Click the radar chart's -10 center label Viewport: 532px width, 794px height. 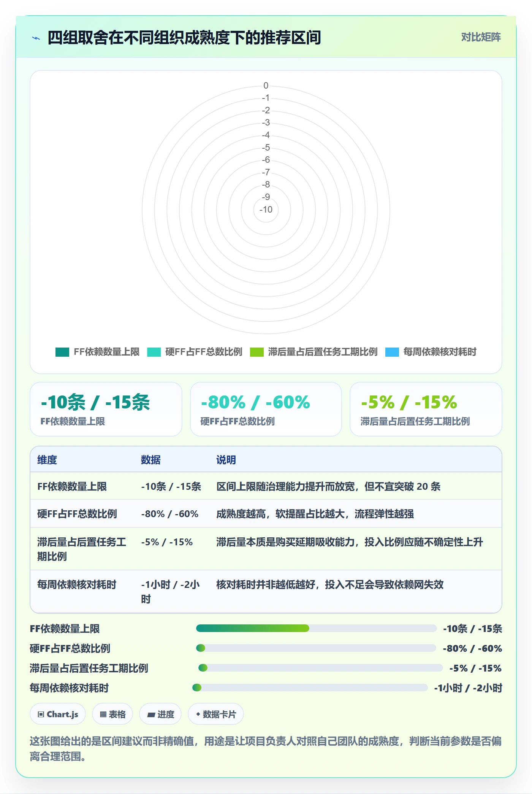pyautogui.click(x=266, y=210)
